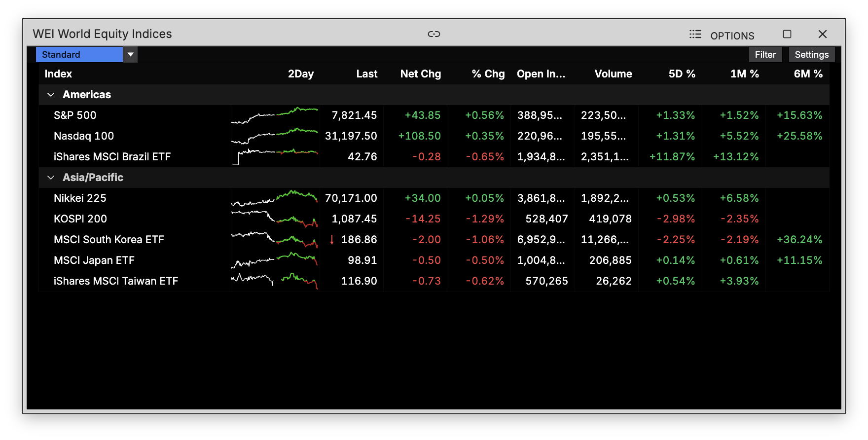
Task: Sort by the Open Interest column header
Action: click(x=541, y=74)
